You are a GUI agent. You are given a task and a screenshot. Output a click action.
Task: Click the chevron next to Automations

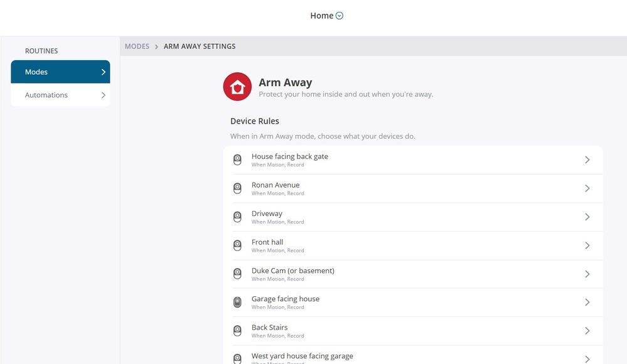point(104,95)
